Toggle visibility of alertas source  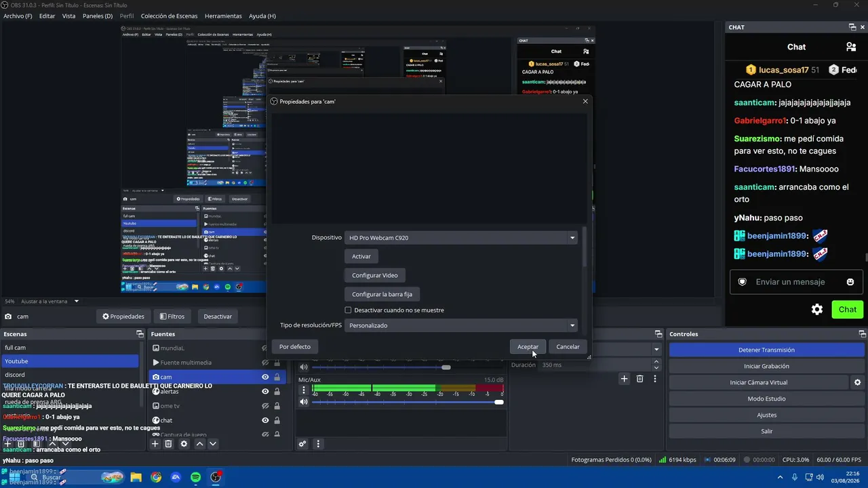tap(265, 391)
